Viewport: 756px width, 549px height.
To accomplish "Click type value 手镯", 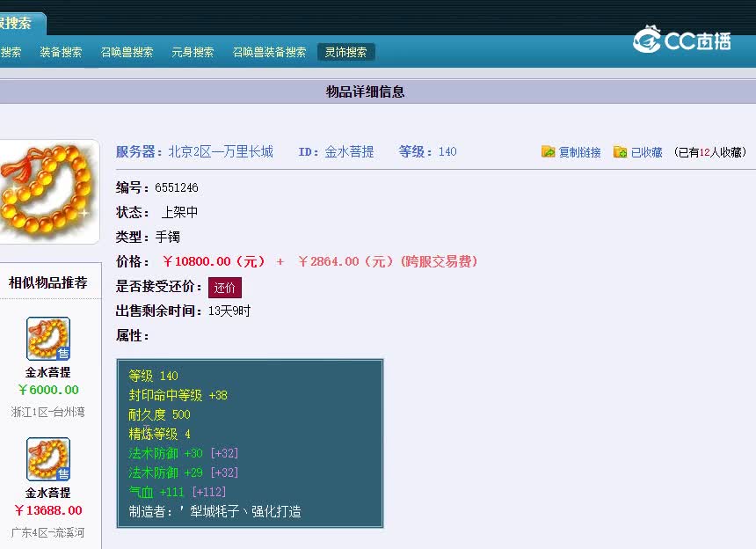I will [x=168, y=237].
